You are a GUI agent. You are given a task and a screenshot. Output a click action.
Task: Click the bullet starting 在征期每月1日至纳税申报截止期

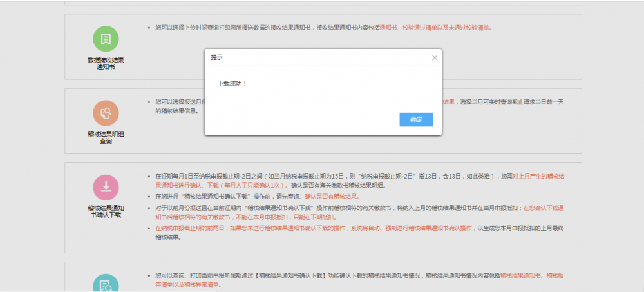tap(322, 176)
